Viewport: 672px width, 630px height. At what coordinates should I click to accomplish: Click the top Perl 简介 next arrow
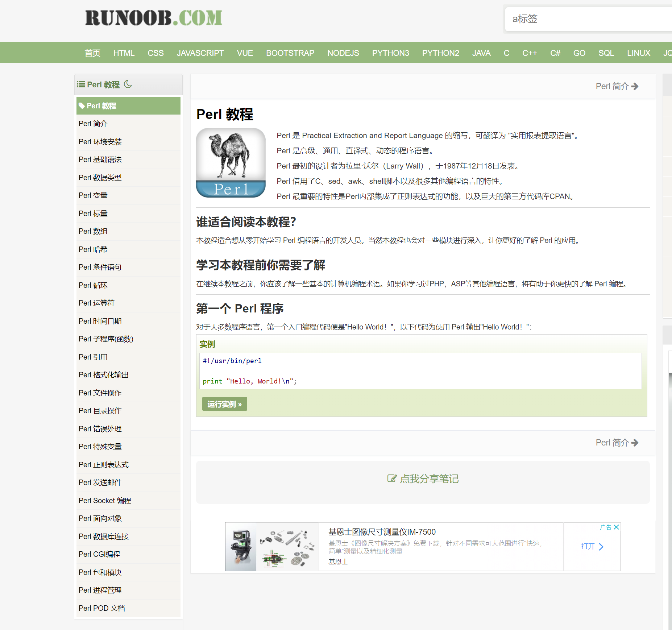[x=635, y=86]
